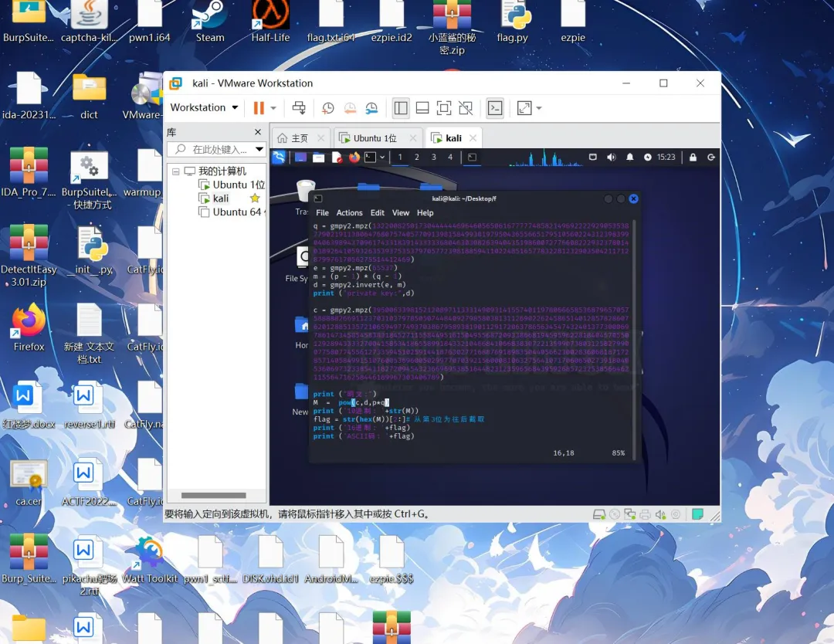Open file manager from Kali panel

(318, 157)
